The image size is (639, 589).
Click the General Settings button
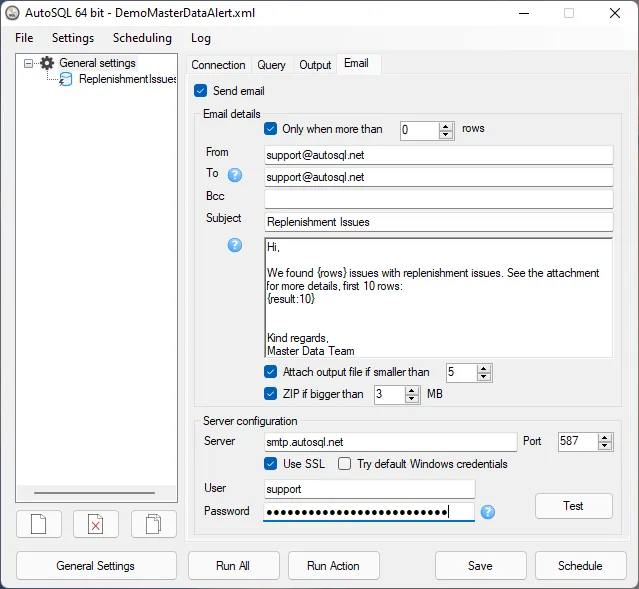(x=96, y=565)
